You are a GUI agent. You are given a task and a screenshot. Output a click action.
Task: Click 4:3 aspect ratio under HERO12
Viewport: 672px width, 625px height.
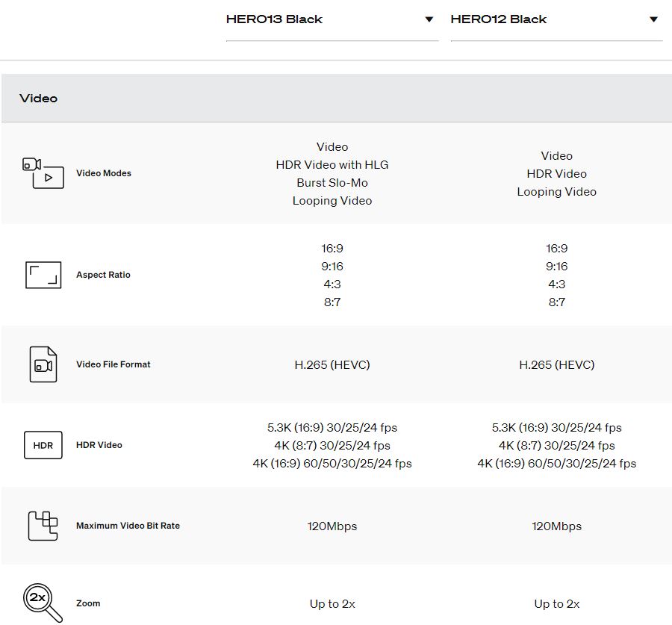(x=557, y=284)
